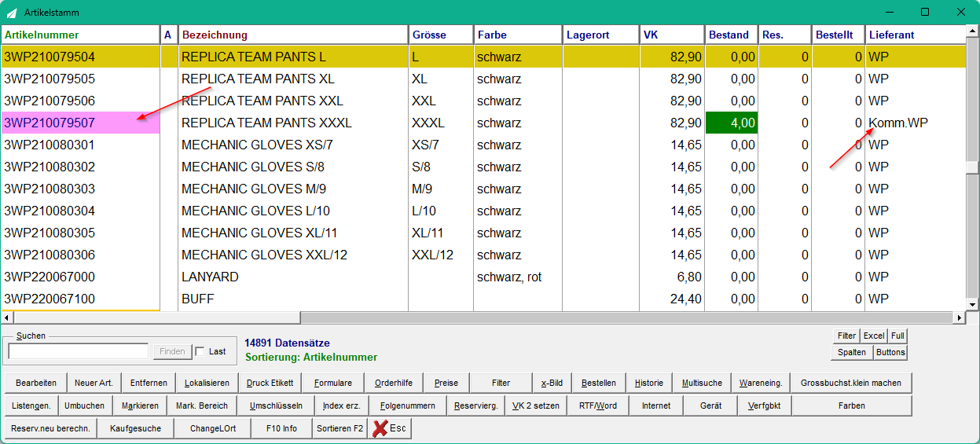Click the Listengen. button
The width and height of the screenshot is (980, 444).
[31, 405]
